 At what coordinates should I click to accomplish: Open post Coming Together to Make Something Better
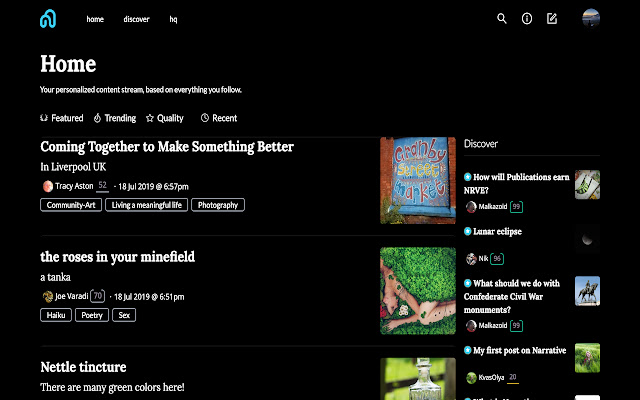pos(167,147)
